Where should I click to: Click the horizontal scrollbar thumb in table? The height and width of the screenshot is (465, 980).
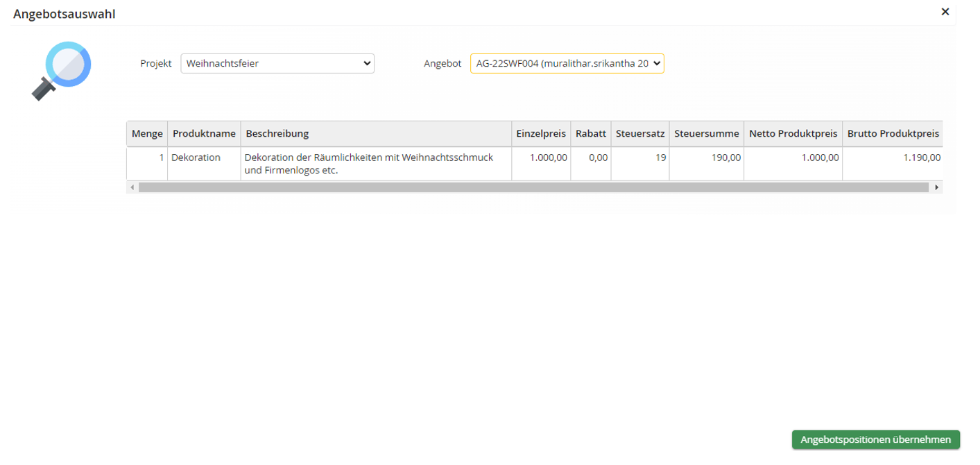tap(533, 187)
